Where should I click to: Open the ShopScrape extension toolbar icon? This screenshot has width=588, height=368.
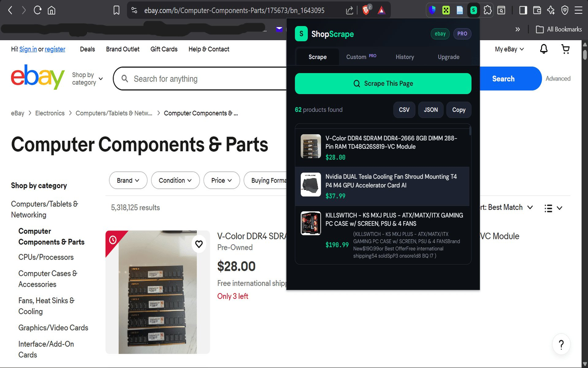pyautogui.click(x=474, y=10)
